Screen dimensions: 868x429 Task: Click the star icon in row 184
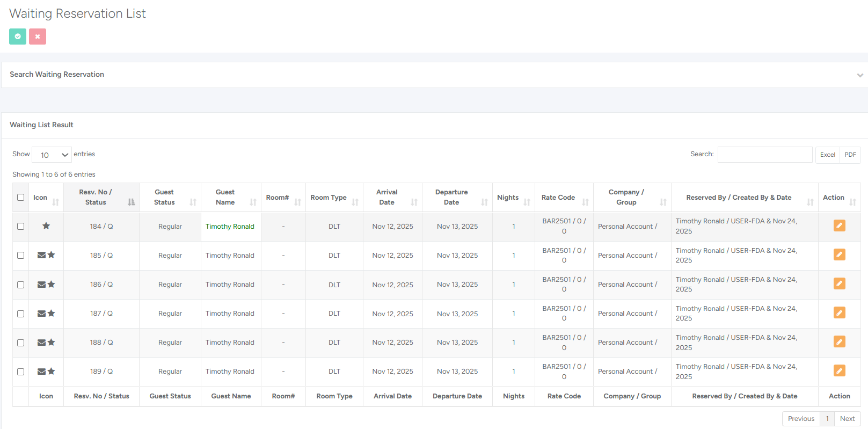(x=46, y=226)
